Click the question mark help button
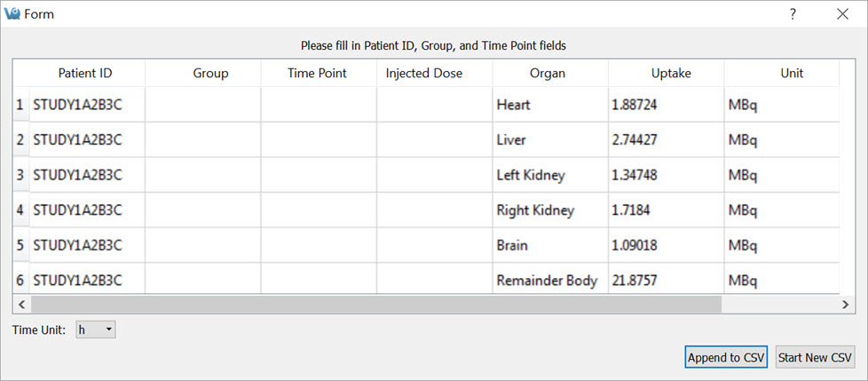 793,14
